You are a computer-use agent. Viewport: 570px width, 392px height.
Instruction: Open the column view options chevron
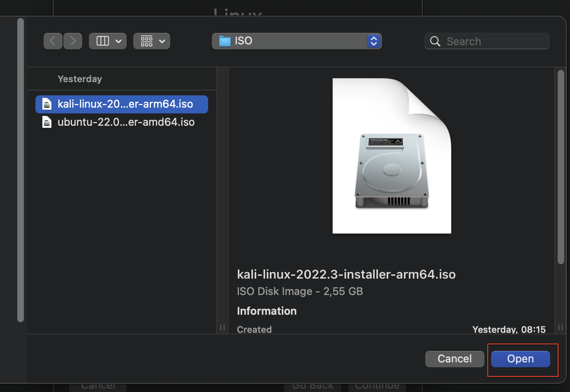[118, 41]
